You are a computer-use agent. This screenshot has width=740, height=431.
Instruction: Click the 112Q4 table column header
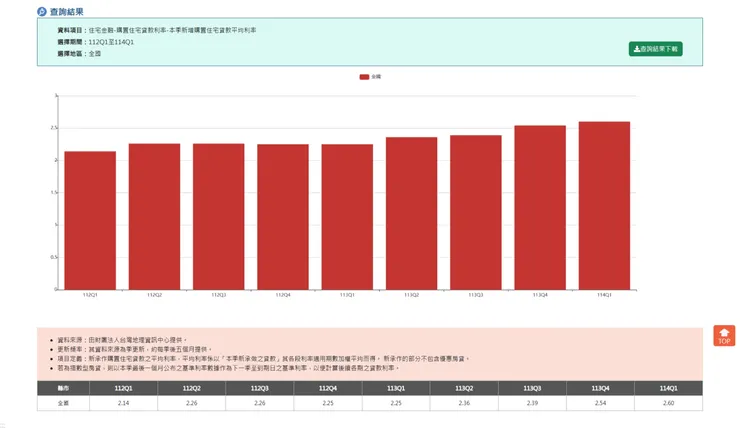click(x=328, y=388)
